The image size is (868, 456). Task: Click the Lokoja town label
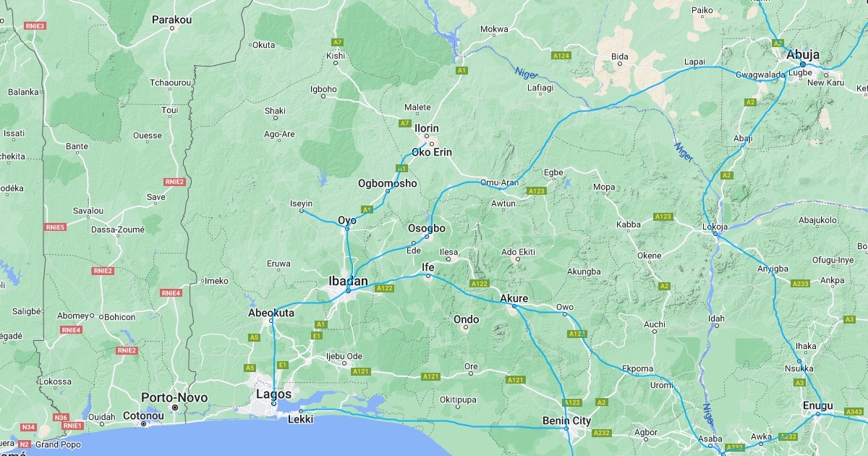[x=715, y=227]
